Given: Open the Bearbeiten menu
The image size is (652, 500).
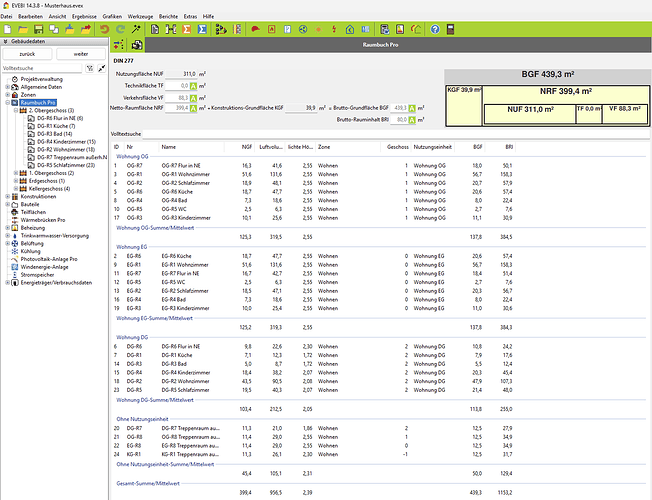Looking at the screenshot, I should [30, 17].
